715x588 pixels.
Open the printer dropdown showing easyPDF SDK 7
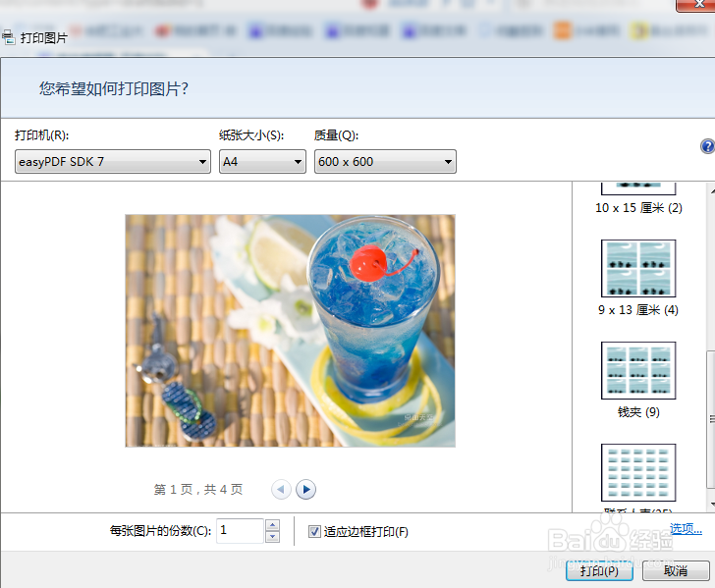pos(113,161)
